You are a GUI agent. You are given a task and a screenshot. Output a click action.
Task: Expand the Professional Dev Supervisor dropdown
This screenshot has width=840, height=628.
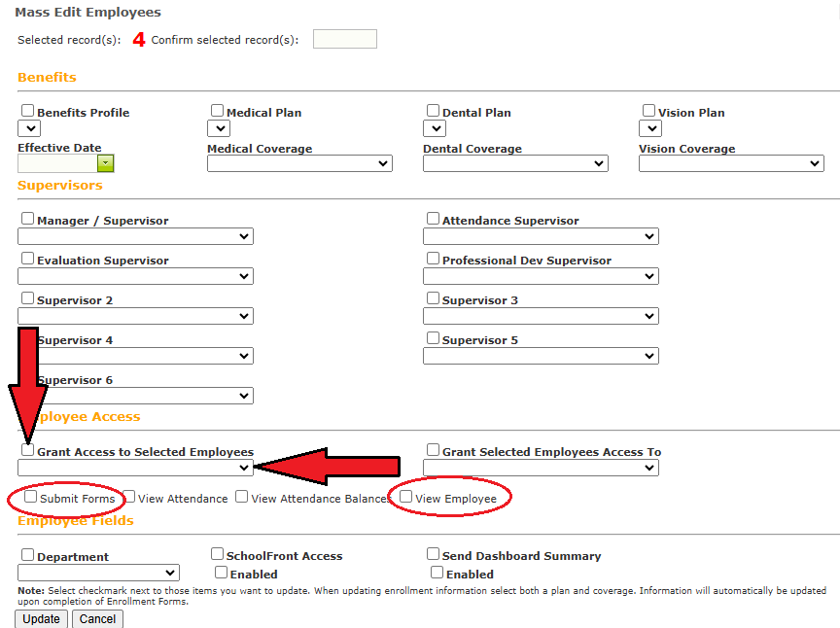click(x=542, y=276)
